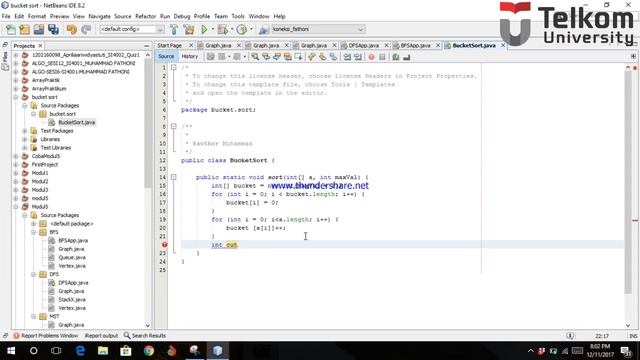Click the Uncomment icon in editor toolbar
The image size is (640, 360).
407,57
